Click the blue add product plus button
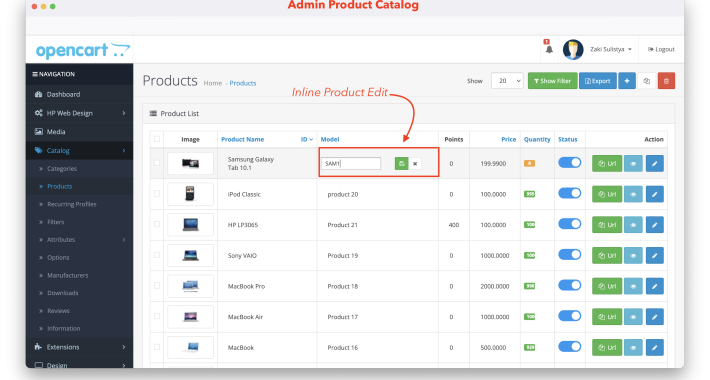The image size is (710, 380). (627, 81)
